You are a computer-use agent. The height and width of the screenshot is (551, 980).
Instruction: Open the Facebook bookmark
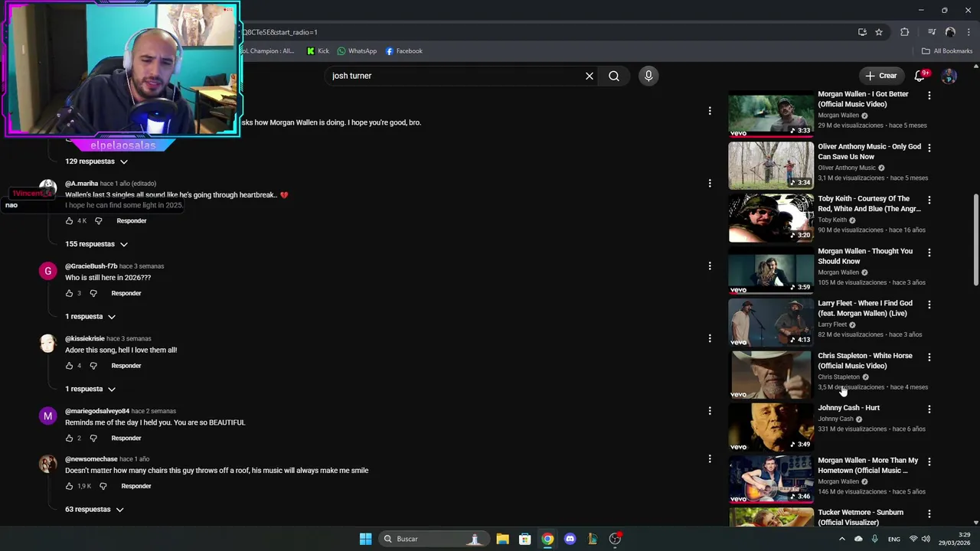tap(404, 51)
